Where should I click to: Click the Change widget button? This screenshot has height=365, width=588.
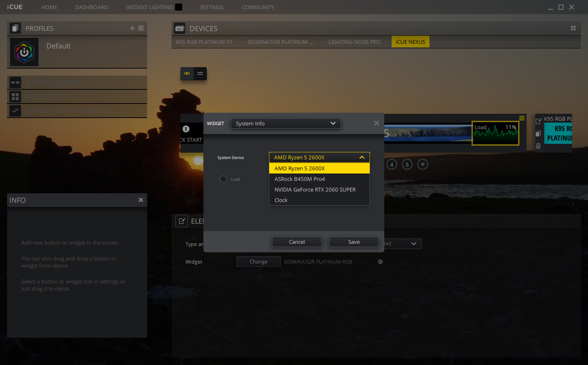point(259,261)
